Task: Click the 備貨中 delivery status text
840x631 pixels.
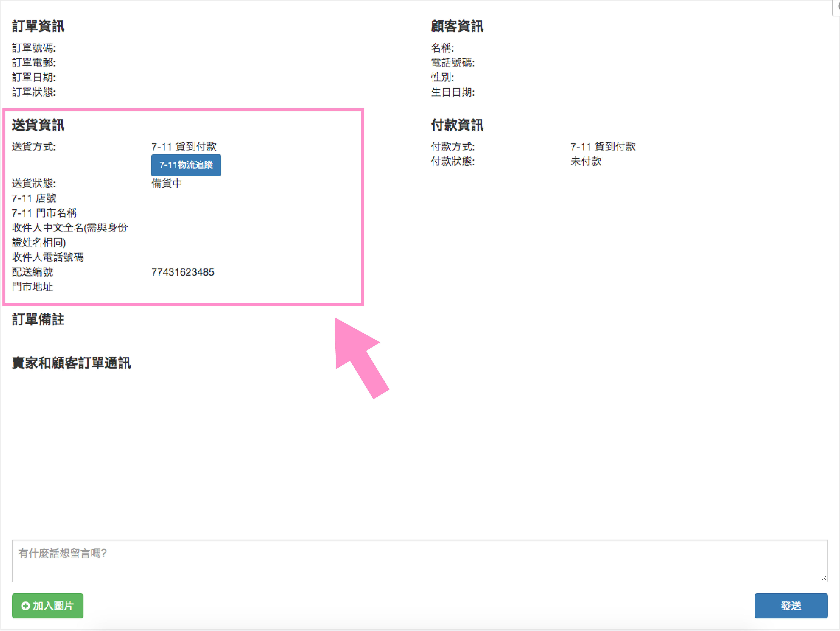Action: click(x=167, y=184)
